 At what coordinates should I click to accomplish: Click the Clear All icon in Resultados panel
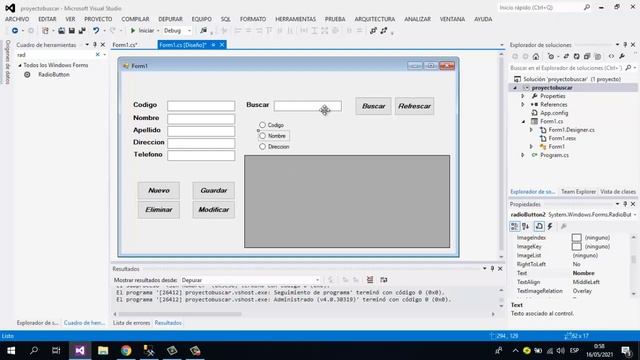pyautogui.click(x=370, y=280)
